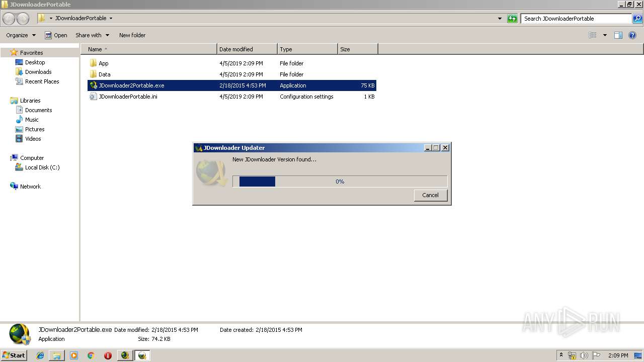Launch Google Chrome from taskbar

[x=91, y=355]
